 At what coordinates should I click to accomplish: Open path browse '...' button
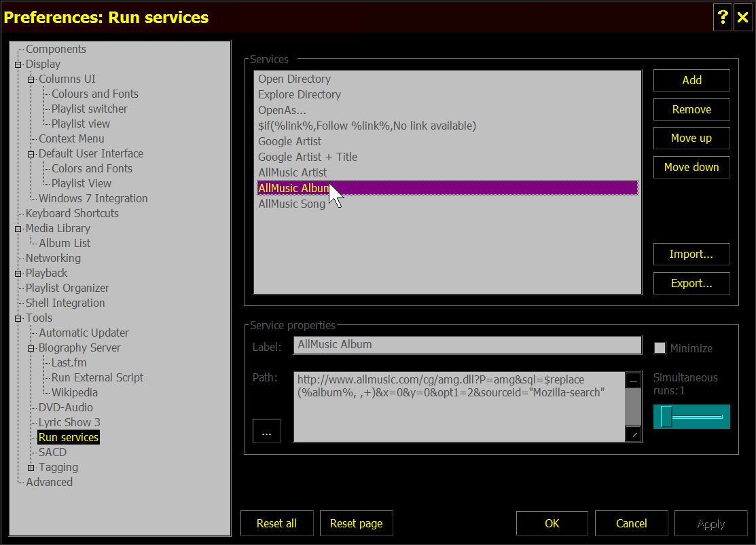pos(266,431)
